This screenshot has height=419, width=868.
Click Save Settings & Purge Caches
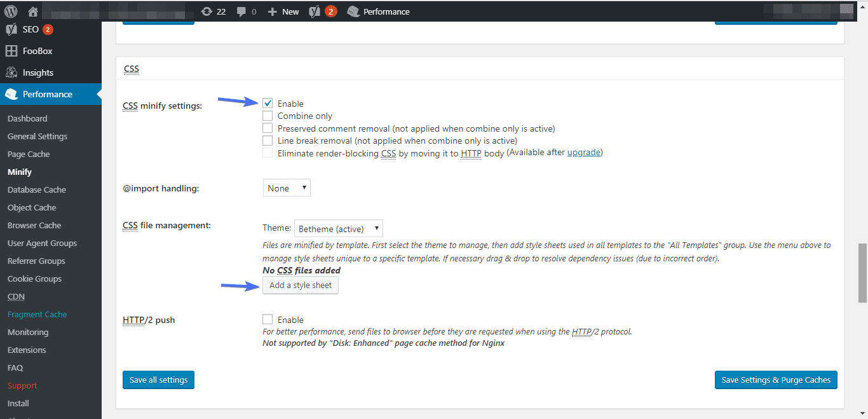point(776,380)
